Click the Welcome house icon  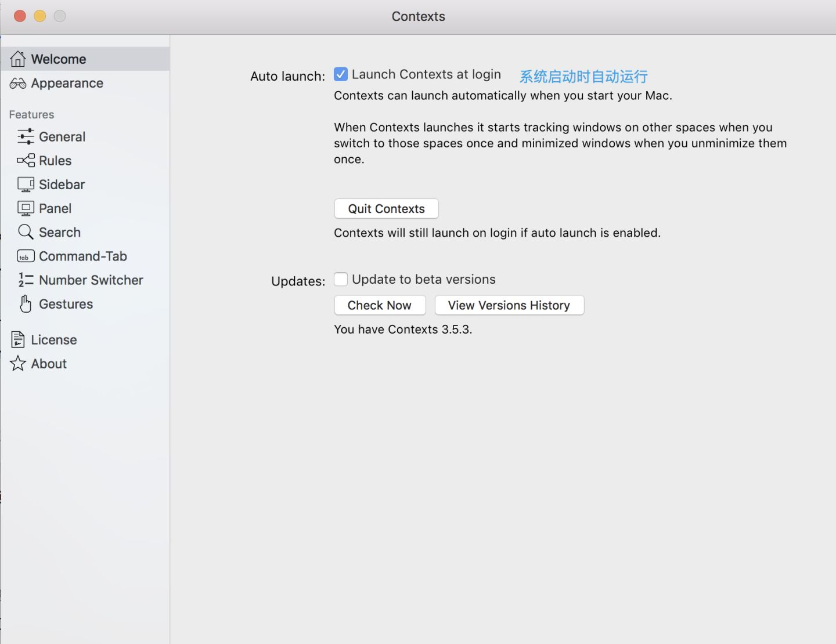click(18, 59)
